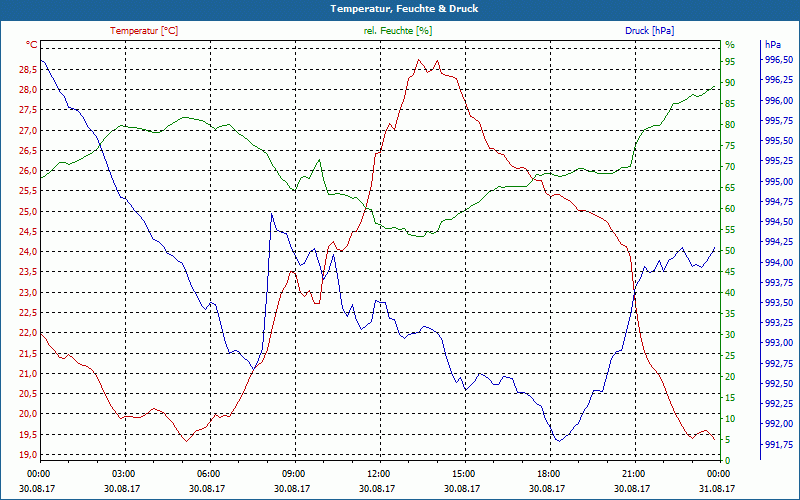Click temperature axis value 23,5
The image size is (800, 500).
[28, 272]
